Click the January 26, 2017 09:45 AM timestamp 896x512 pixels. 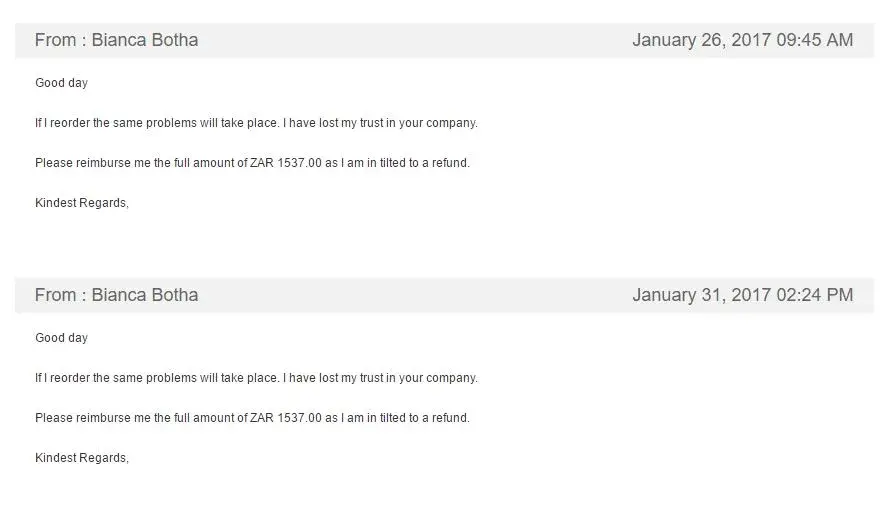point(742,40)
